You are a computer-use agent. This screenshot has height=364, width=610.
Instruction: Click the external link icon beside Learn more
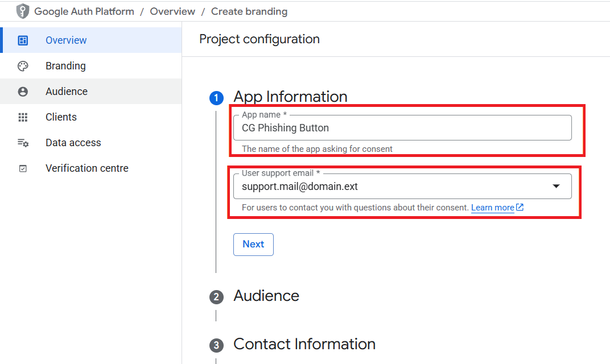click(x=520, y=207)
